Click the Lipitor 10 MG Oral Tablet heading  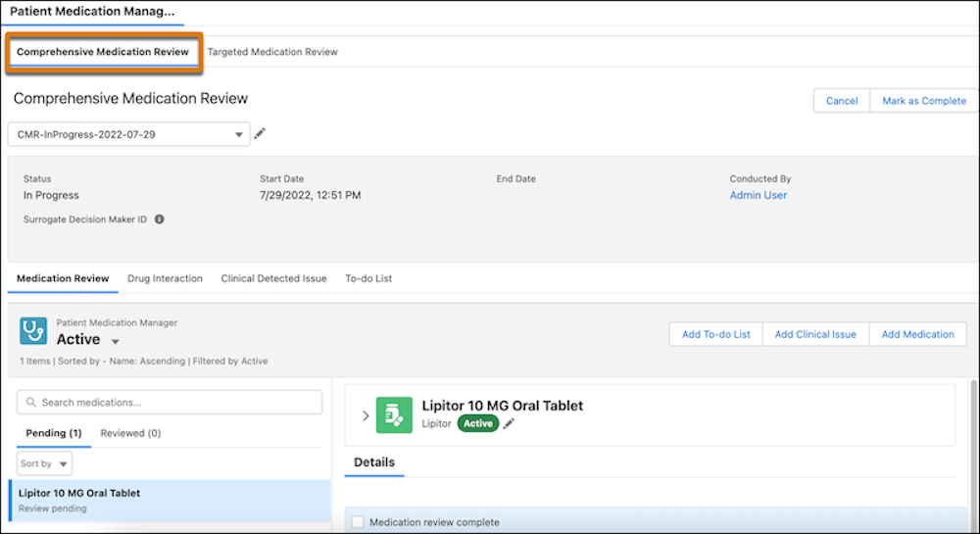click(x=503, y=406)
